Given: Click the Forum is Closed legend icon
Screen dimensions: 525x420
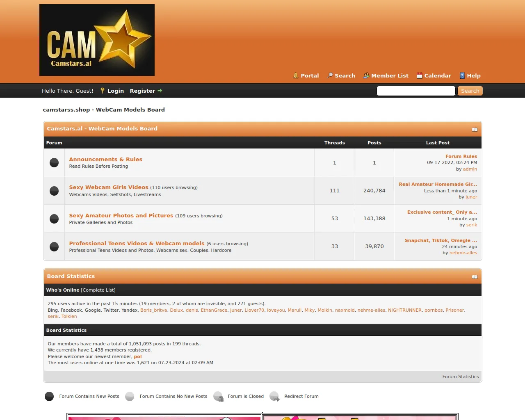Looking at the screenshot, I should (x=218, y=396).
